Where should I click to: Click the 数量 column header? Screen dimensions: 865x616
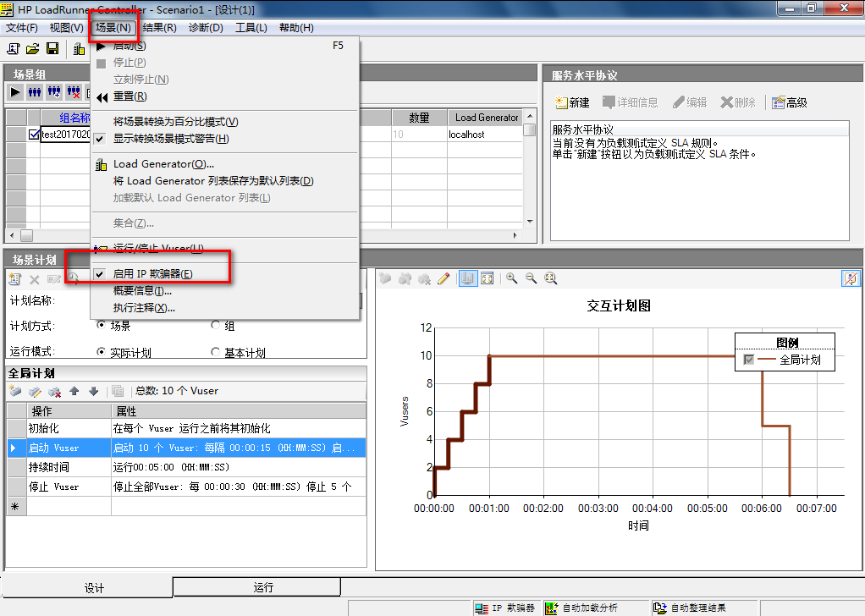(419, 118)
